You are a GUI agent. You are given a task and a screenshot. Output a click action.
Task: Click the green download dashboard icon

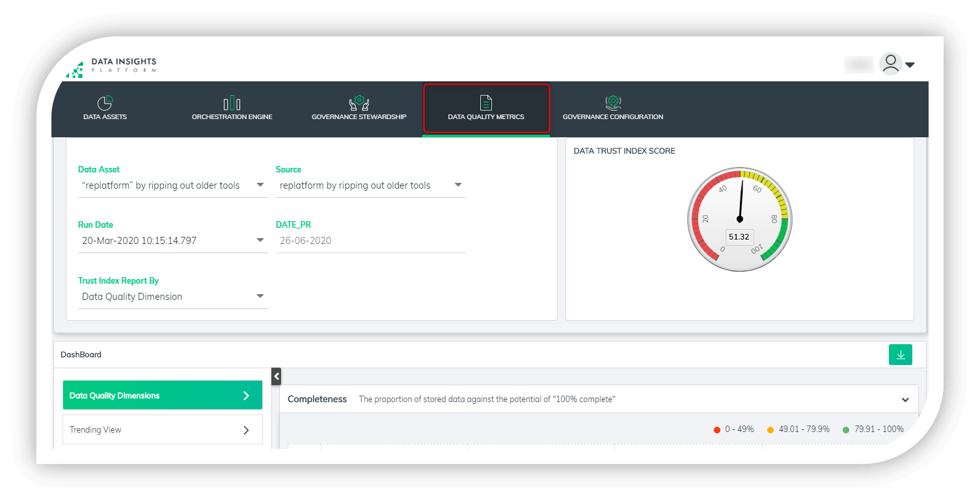(x=901, y=355)
